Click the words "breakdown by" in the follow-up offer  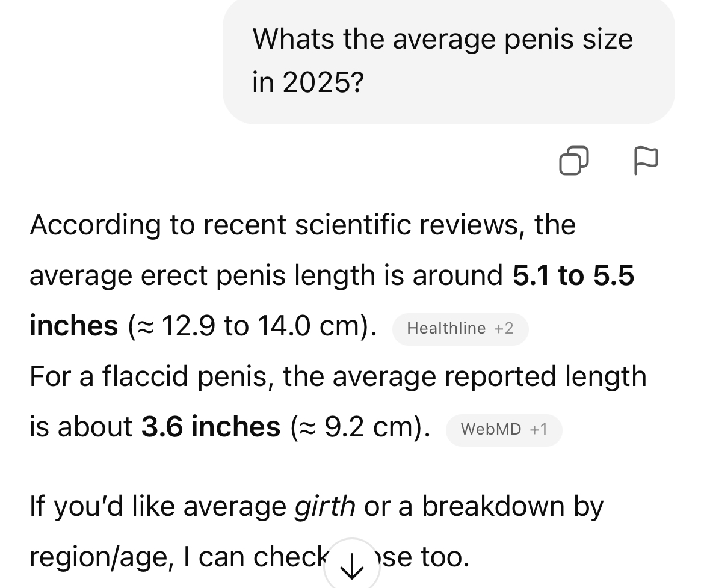(513, 506)
